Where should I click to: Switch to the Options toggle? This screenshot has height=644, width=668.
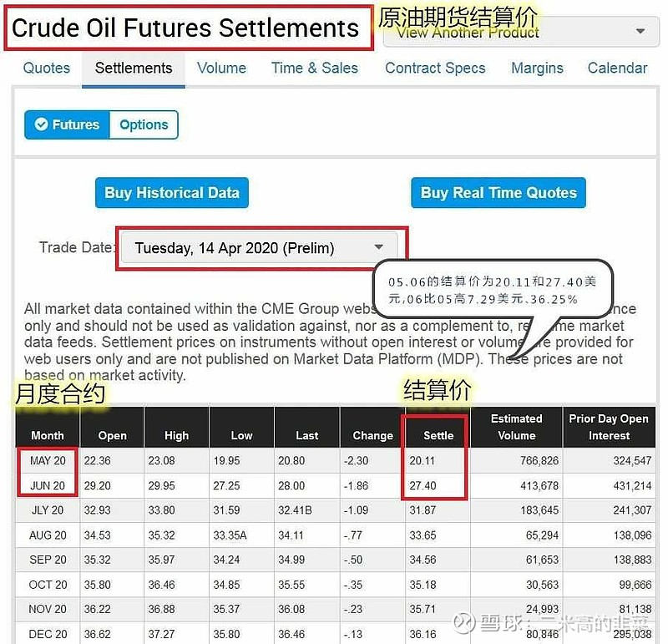(144, 124)
